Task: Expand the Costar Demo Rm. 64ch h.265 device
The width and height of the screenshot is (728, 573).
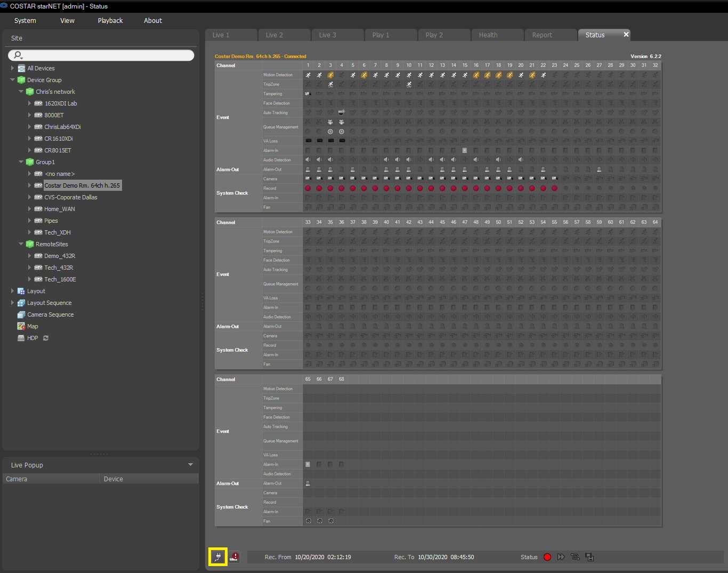Action: [30, 185]
